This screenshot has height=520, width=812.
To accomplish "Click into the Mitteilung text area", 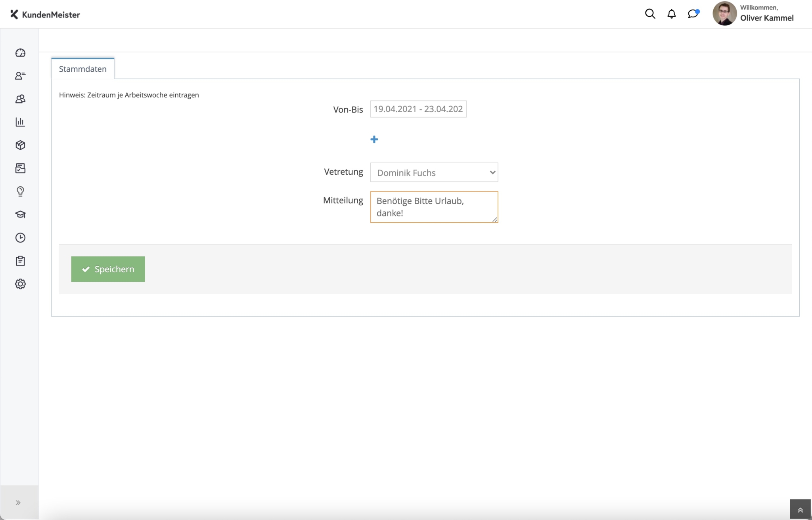I will coord(434,207).
